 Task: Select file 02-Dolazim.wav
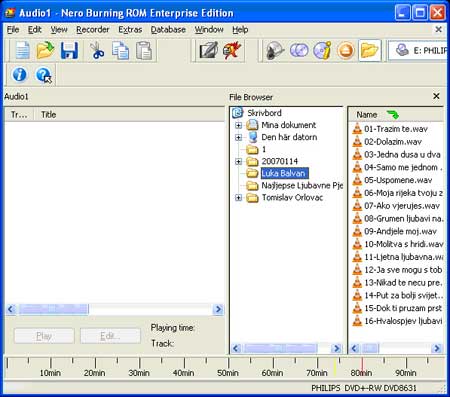(x=393, y=142)
